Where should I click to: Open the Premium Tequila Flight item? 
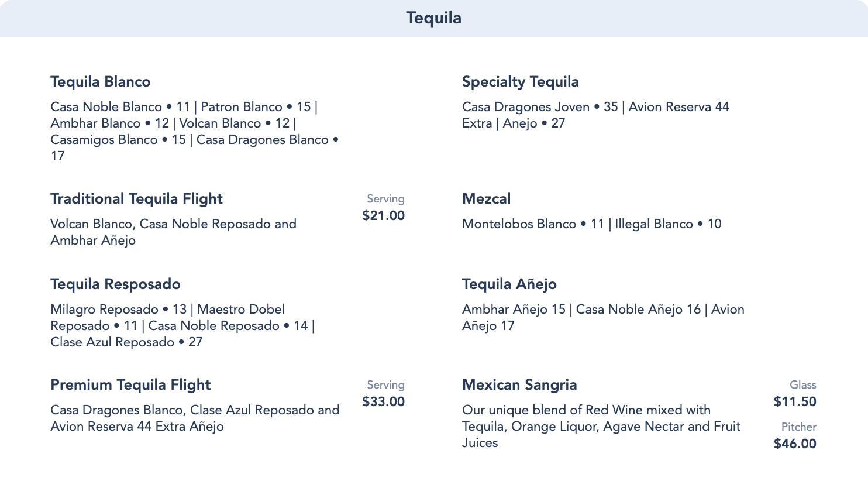coord(130,385)
